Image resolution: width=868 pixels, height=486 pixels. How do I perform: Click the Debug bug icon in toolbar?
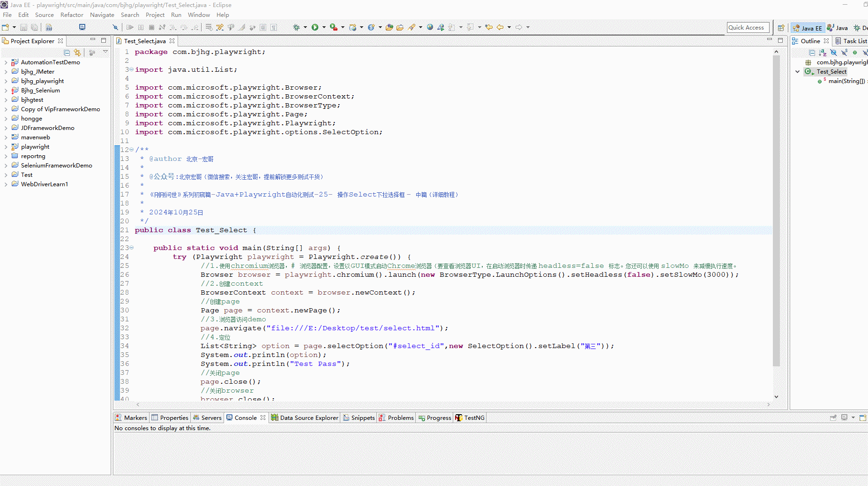point(296,27)
